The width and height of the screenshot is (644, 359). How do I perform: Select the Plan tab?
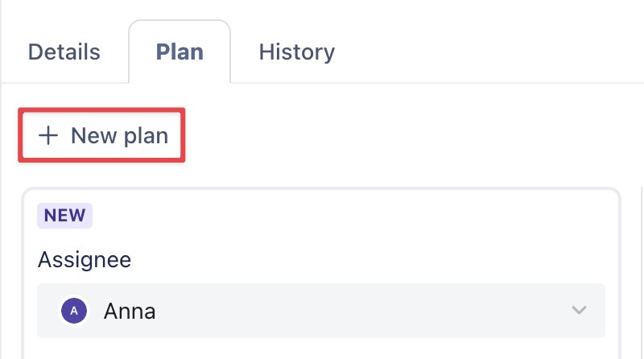tap(180, 52)
